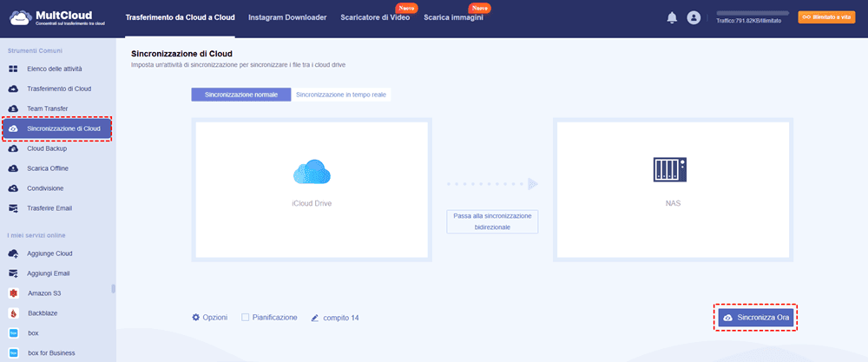
Task: Click the box service icon
Action: coord(13,333)
